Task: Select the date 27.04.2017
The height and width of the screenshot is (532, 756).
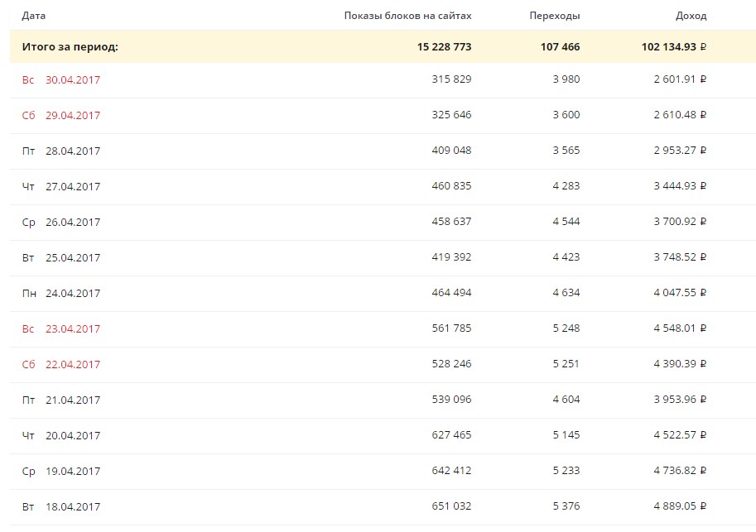Action: [x=73, y=187]
